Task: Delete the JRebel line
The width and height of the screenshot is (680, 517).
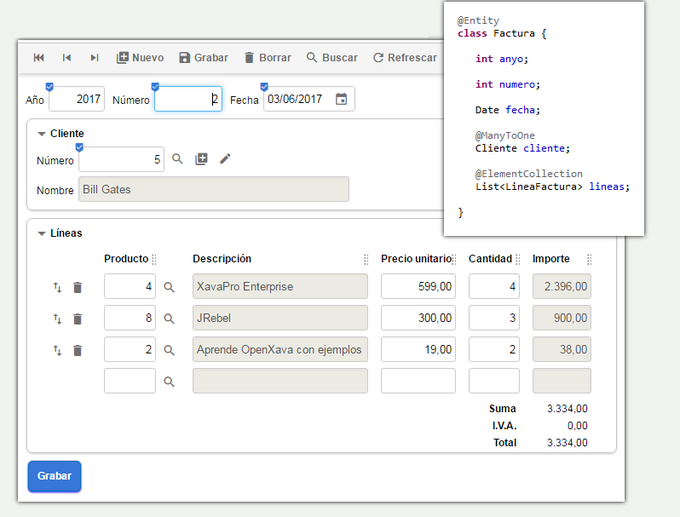Action: point(77,319)
